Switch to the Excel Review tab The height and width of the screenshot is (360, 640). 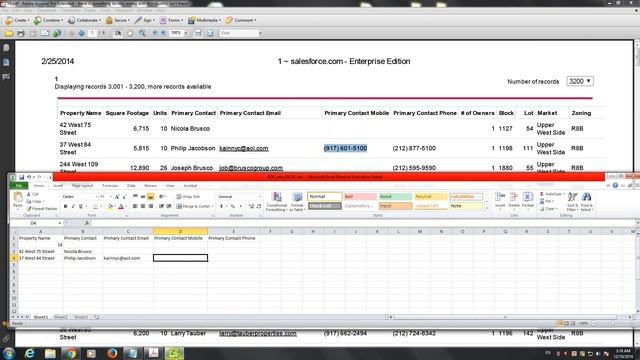coord(151,186)
